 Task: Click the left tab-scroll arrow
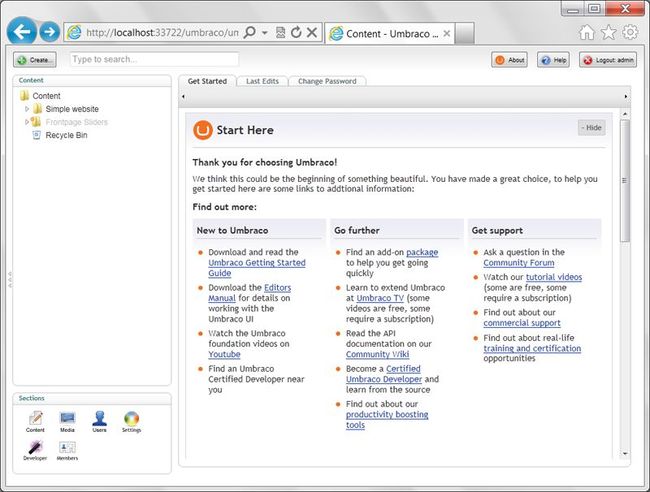point(183,97)
